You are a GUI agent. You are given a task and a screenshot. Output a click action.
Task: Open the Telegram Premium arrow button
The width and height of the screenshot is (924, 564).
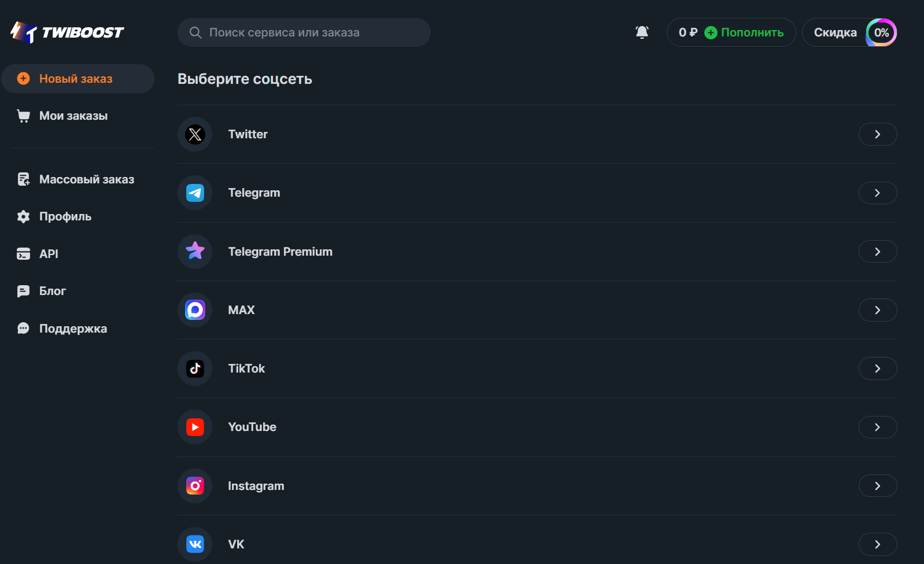(877, 252)
